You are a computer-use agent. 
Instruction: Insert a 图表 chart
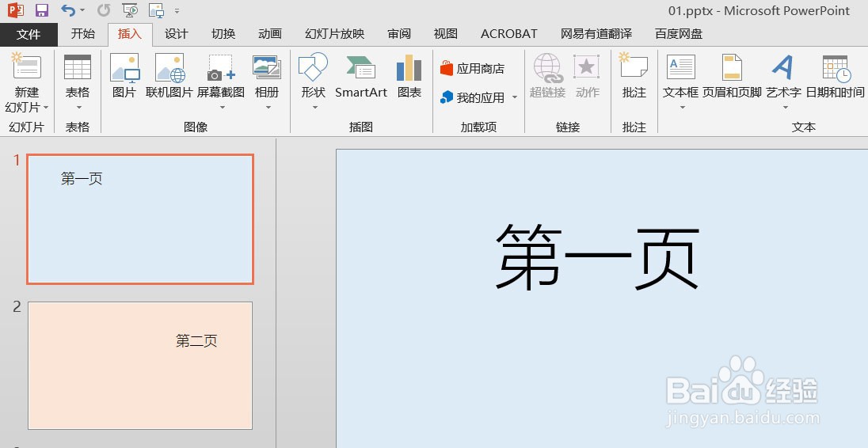(x=409, y=76)
